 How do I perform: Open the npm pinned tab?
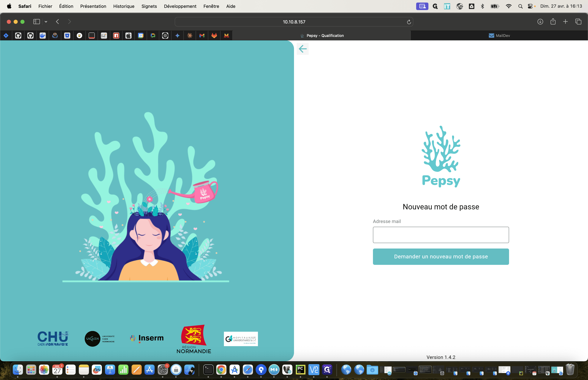point(116,36)
